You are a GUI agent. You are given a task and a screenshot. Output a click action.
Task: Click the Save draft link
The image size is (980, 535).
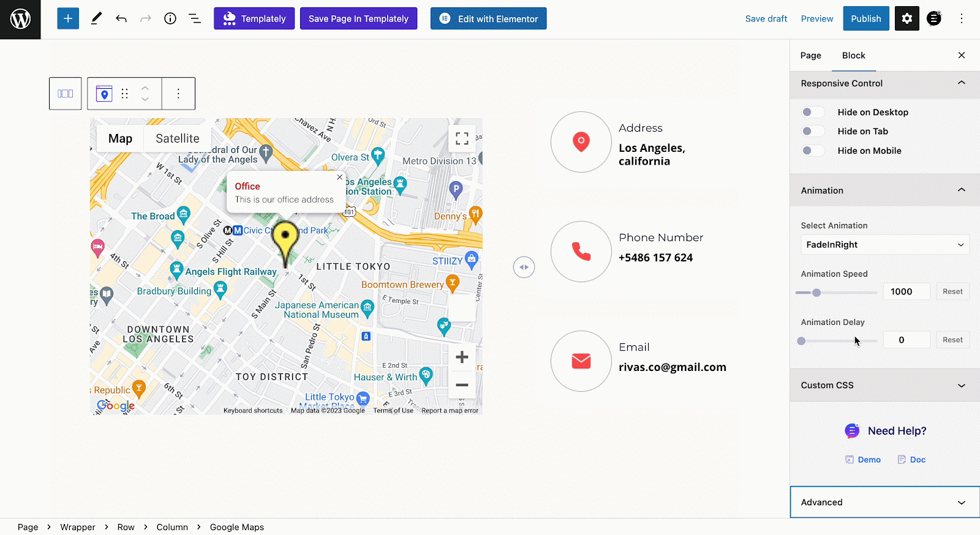(x=766, y=18)
